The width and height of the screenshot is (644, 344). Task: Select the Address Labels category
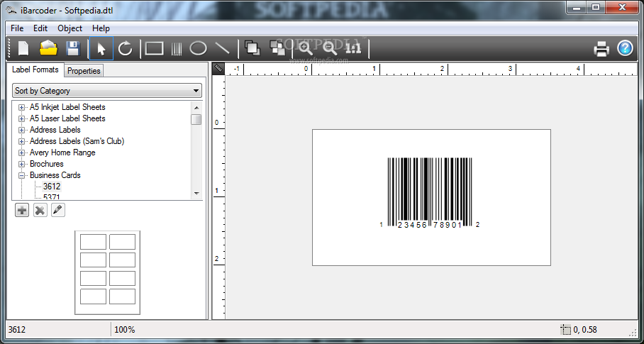(x=55, y=130)
